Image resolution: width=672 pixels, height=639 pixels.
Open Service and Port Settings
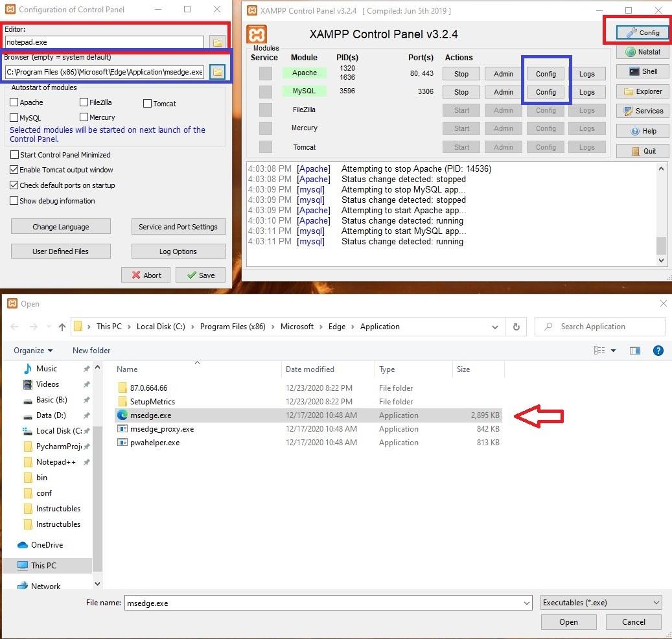tap(178, 227)
